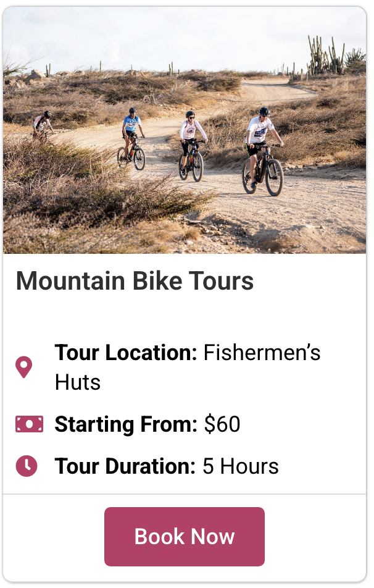
Task: Click the 5 Hours duration value
Action: (241, 466)
